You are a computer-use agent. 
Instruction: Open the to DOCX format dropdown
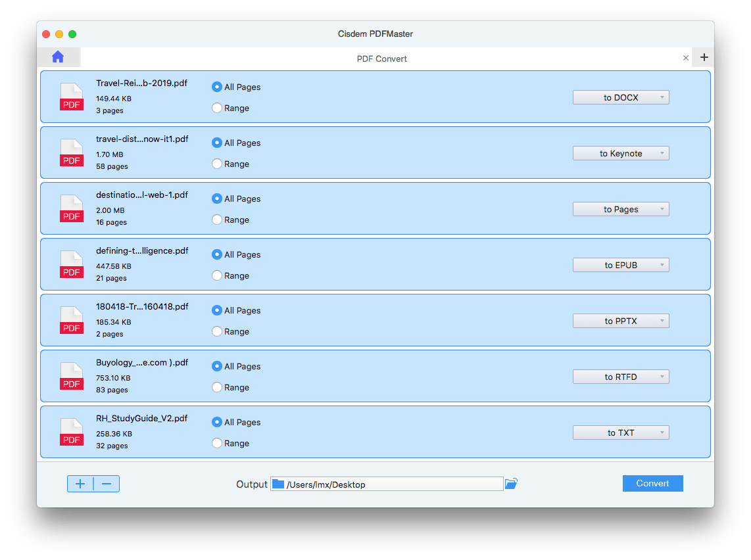pyautogui.click(x=621, y=97)
